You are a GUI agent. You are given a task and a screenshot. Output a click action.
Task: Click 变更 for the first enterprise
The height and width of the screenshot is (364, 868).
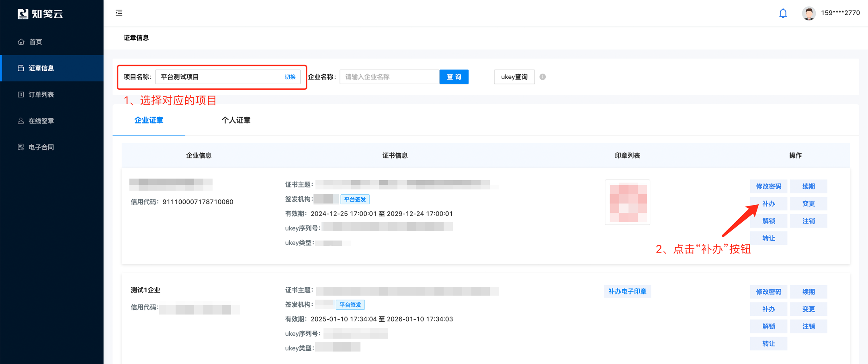pyautogui.click(x=809, y=204)
